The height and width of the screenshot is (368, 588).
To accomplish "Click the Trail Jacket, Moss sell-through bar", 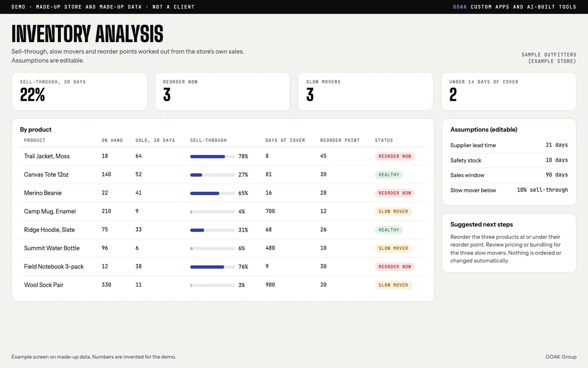I will tap(213, 157).
